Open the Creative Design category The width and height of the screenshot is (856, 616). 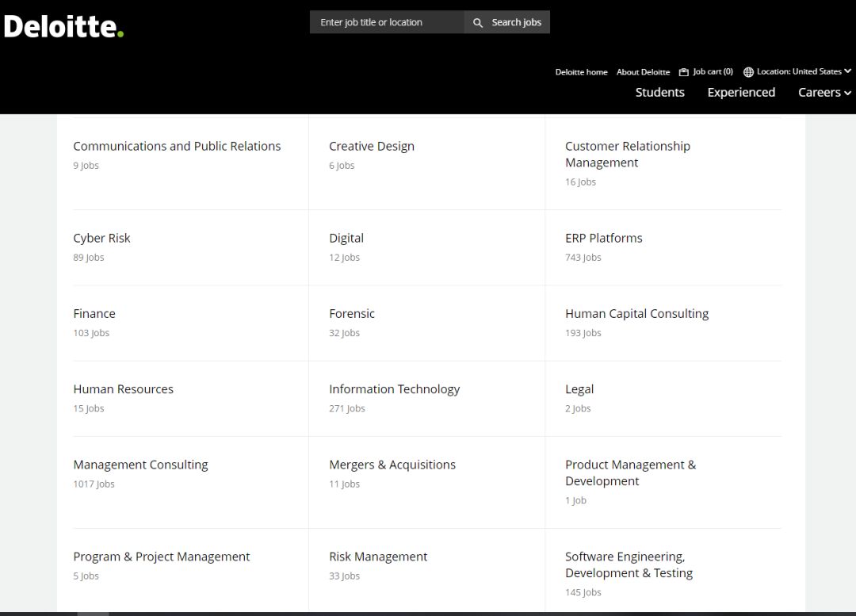[x=371, y=147]
